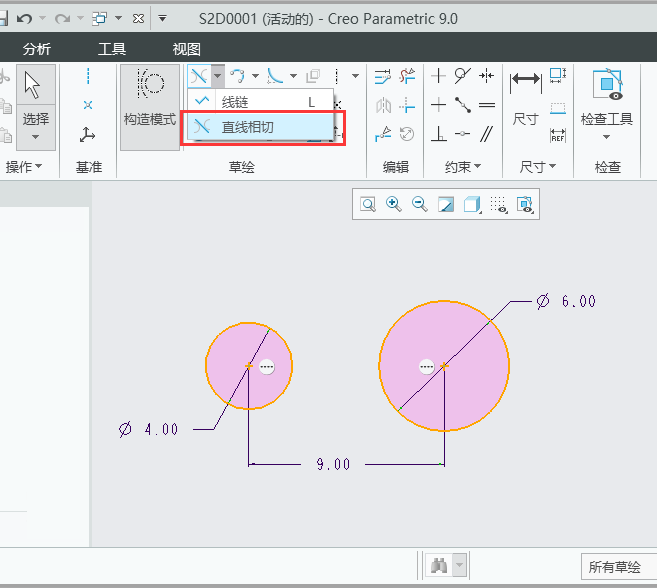Screen dimensions: 657x588
Task: Apply the Parallel constraint
Action: (x=486, y=134)
